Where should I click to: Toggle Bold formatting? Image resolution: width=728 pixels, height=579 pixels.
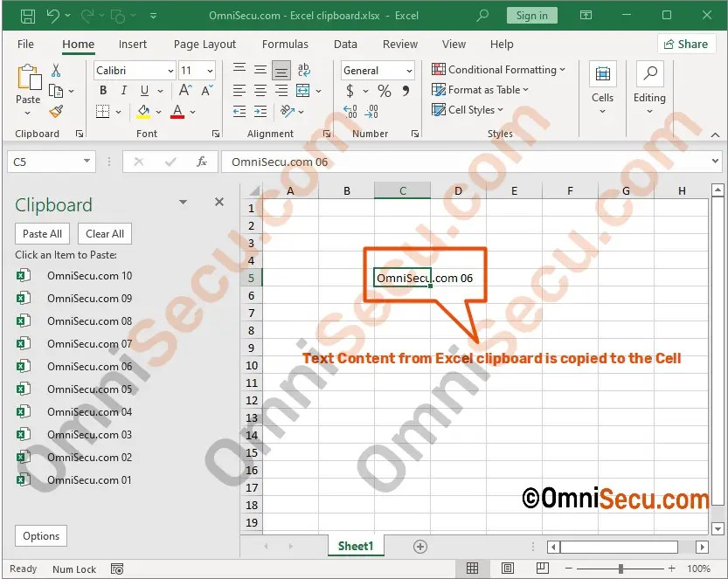point(103,91)
